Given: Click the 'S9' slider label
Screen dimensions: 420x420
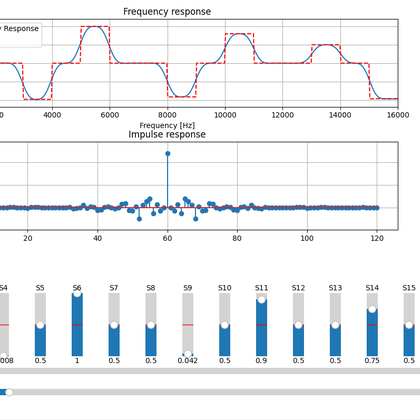Looking at the screenshot, I should (x=188, y=288).
